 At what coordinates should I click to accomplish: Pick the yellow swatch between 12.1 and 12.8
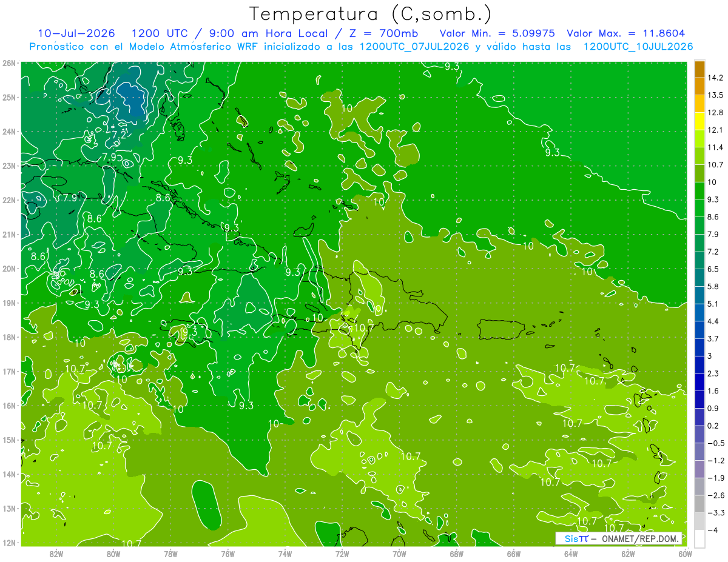pyautogui.click(x=699, y=121)
